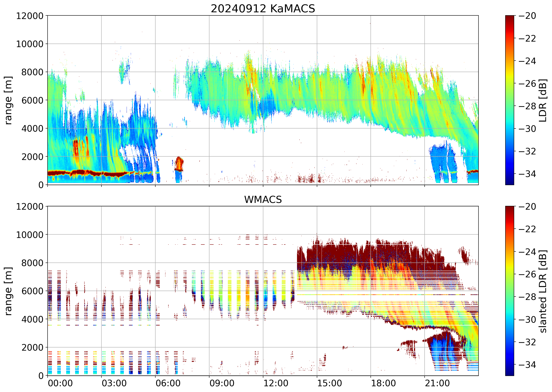This screenshot has height=392, width=552.
Task: Click the '06:00' x-axis tick label
Action: (168, 383)
